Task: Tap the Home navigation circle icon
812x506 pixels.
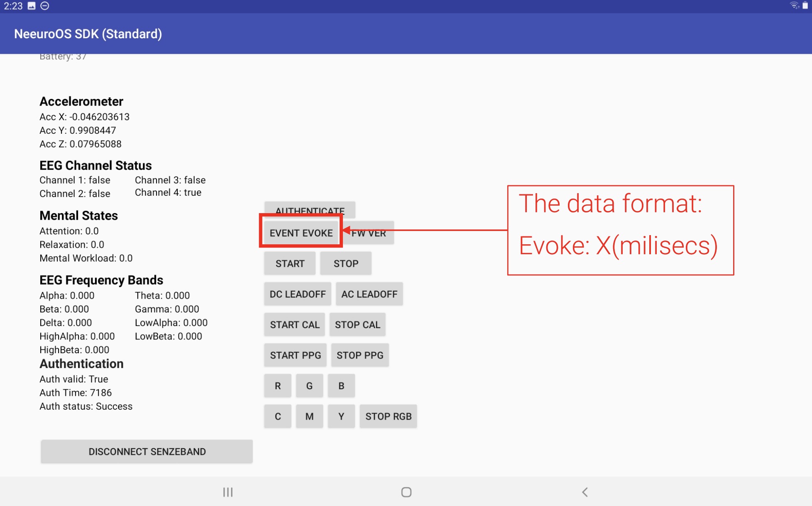Action: (406, 492)
